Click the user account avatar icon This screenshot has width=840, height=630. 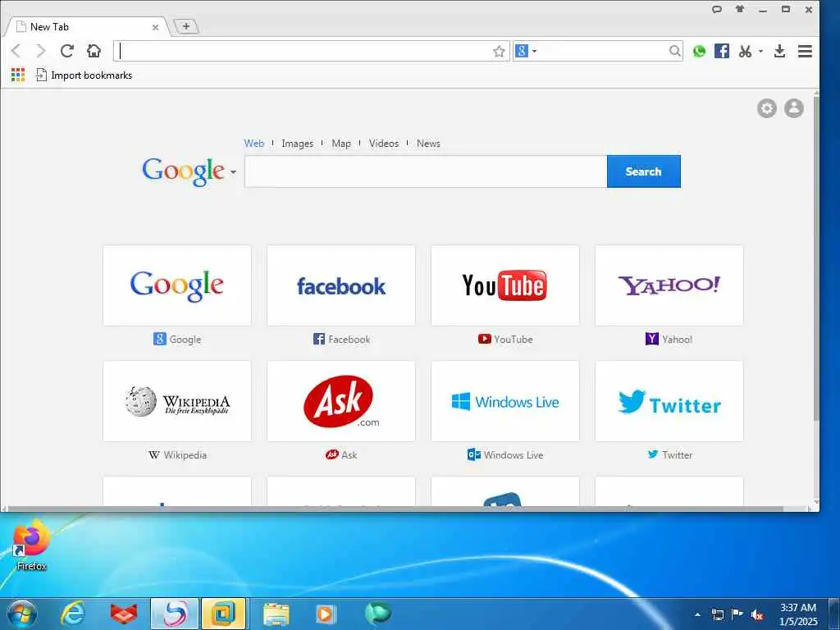[794, 108]
